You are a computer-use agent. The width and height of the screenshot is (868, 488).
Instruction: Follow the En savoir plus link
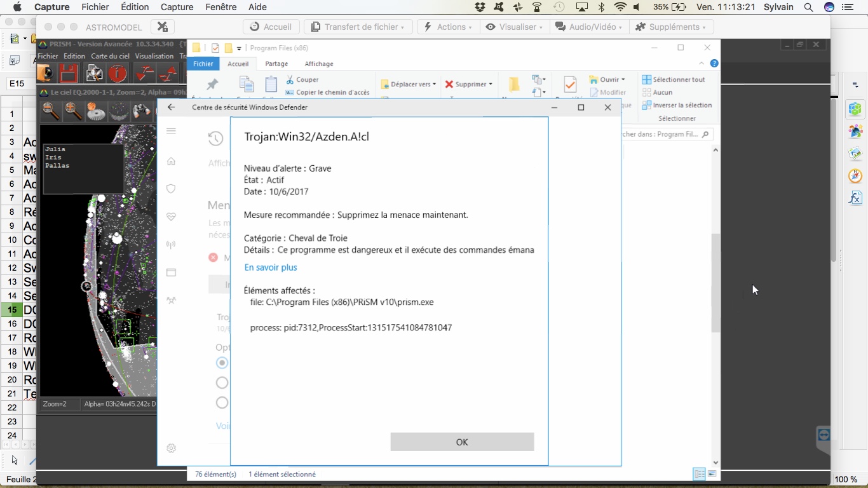271,268
